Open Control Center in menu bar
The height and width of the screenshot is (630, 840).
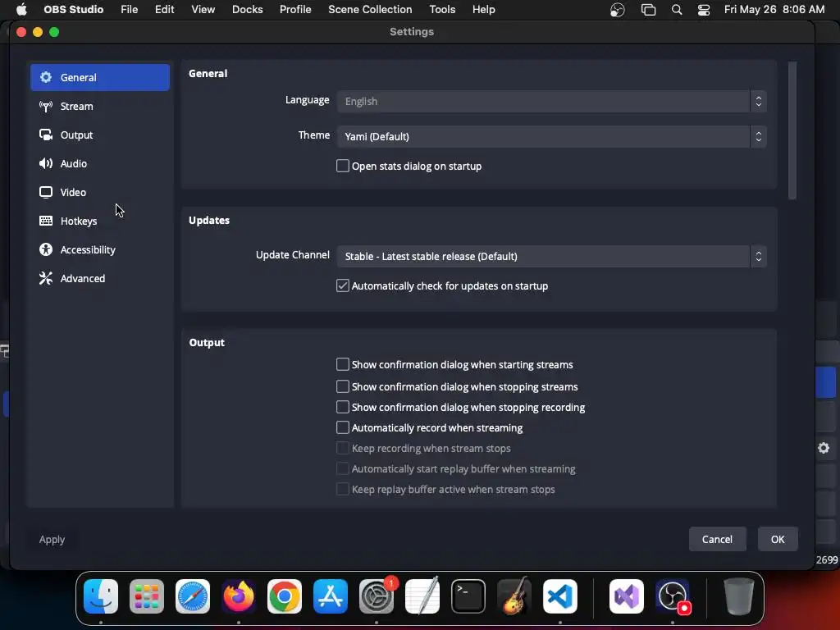coord(703,10)
